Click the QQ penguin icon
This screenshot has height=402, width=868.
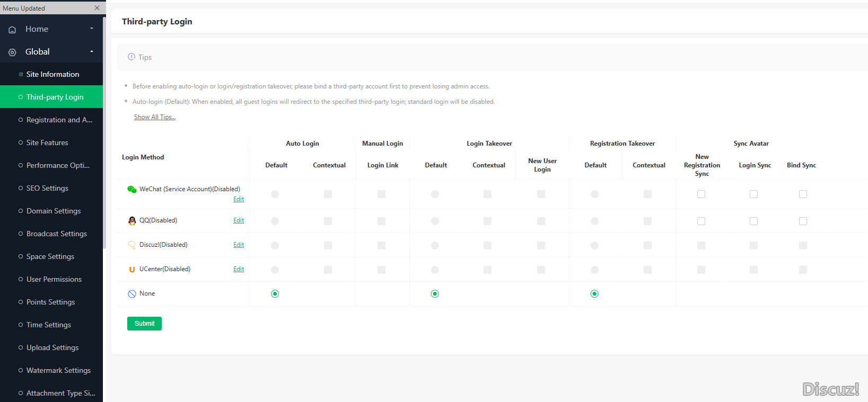click(x=132, y=221)
